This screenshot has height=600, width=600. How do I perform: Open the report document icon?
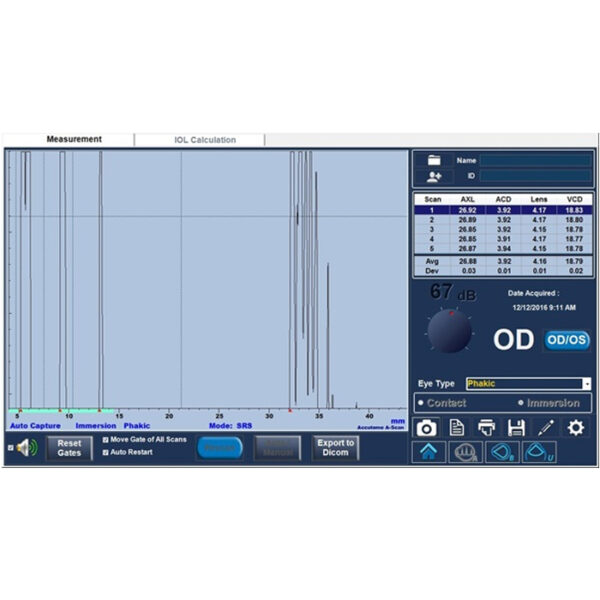(x=456, y=428)
